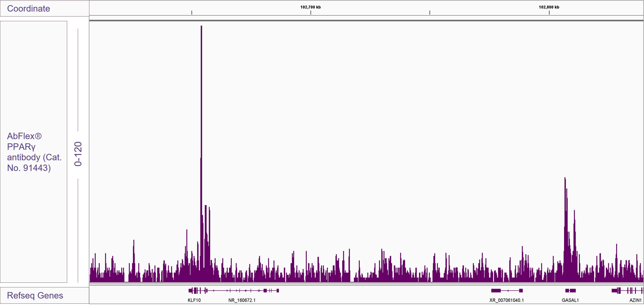
Task: Click the GASAL1 gene name
Action: pyautogui.click(x=570, y=300)
